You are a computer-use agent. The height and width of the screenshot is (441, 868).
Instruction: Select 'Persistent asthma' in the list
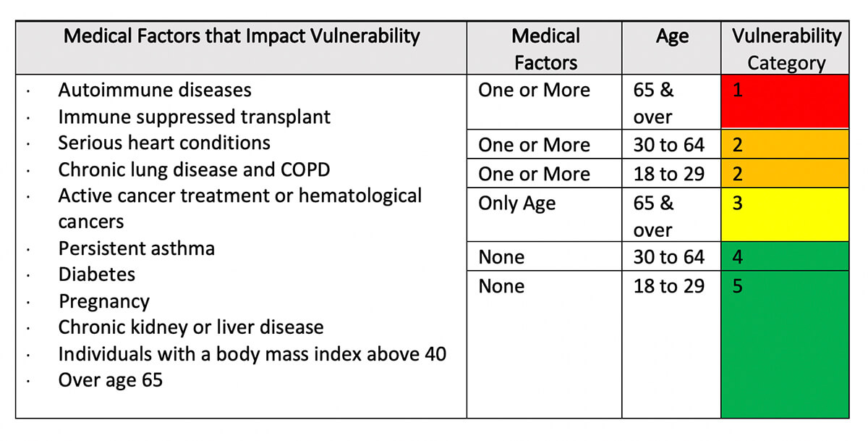[137, 248]
